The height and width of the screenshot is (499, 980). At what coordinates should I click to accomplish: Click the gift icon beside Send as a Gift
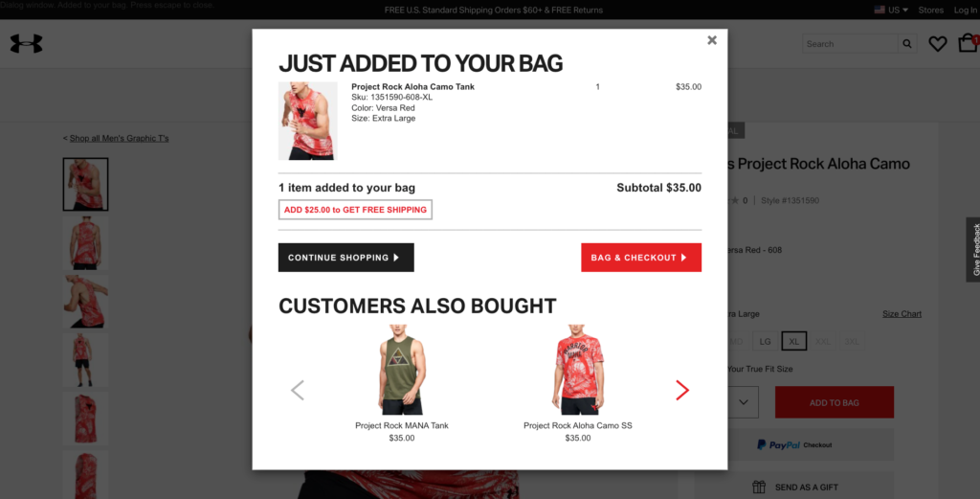pos(759,488)
